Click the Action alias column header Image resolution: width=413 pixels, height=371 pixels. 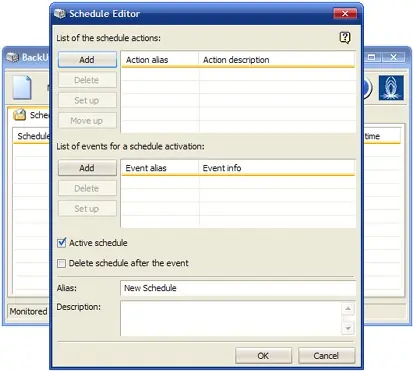[x=160, y=60]
